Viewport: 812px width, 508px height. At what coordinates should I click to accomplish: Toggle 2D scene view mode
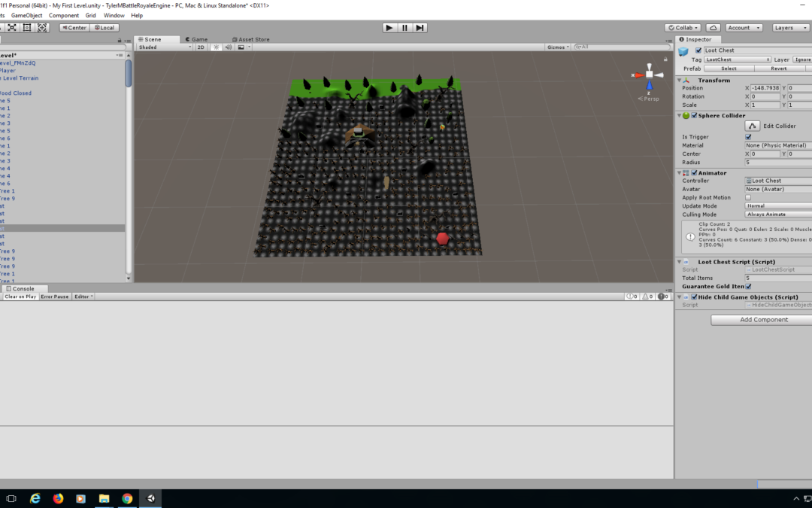[x=201, y=47]
